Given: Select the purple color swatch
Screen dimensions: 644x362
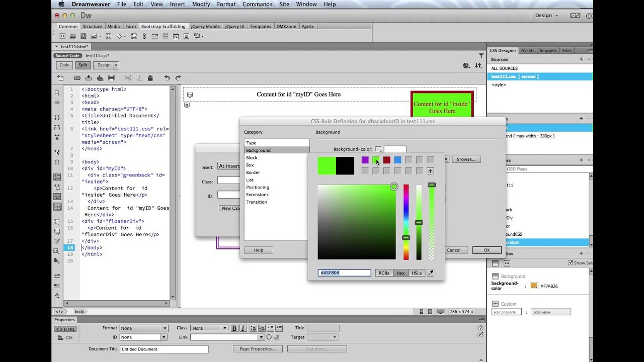Looking at the screenshot, I should (365, 160).
